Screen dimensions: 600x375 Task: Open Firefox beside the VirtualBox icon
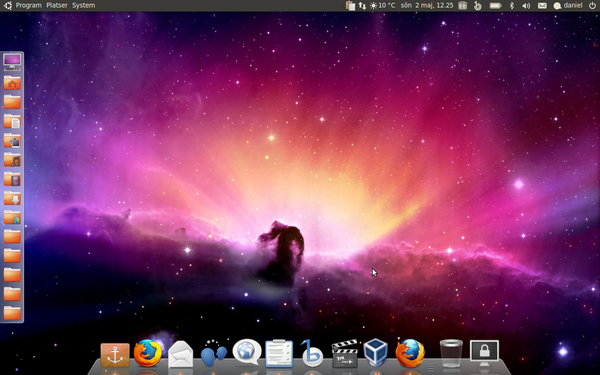pos(410,353)
